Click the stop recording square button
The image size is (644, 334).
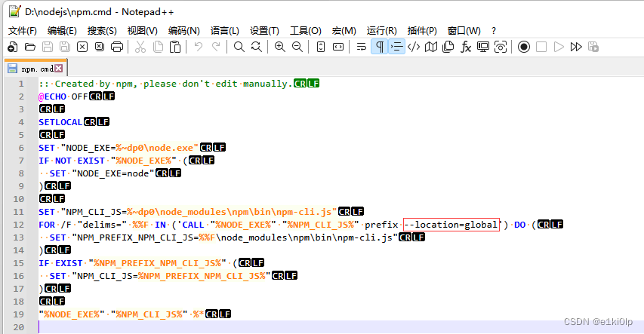point(541,47)
